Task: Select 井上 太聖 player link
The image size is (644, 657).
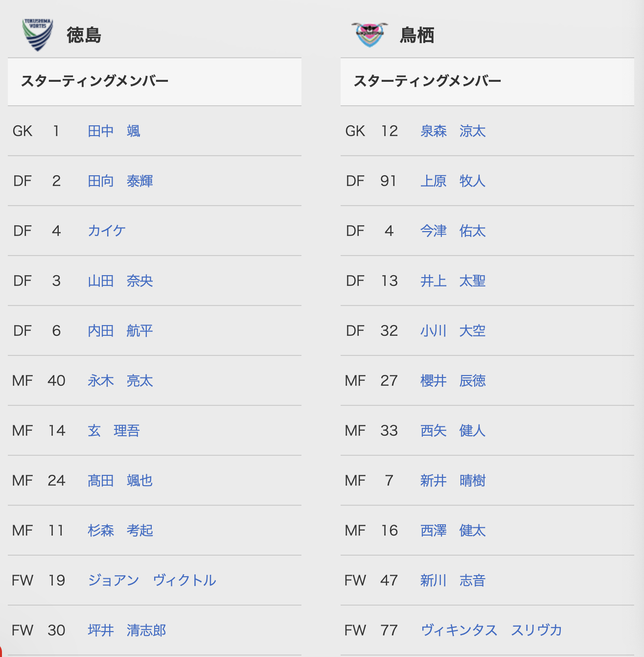Action: (453, 281)
